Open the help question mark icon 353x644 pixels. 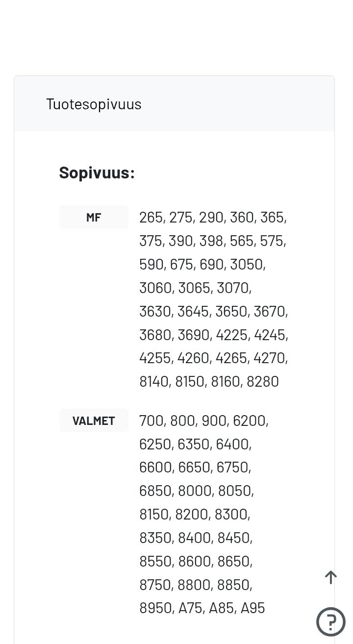331,621
